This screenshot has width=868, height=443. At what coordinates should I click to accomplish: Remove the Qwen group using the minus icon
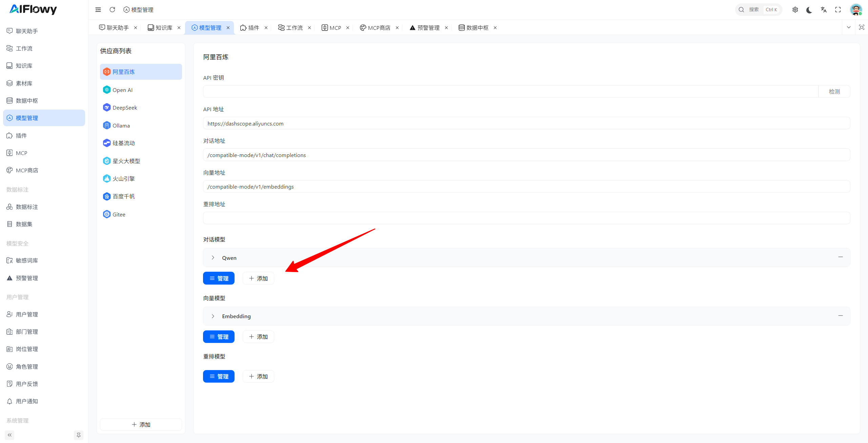click(x=841, y=257)
